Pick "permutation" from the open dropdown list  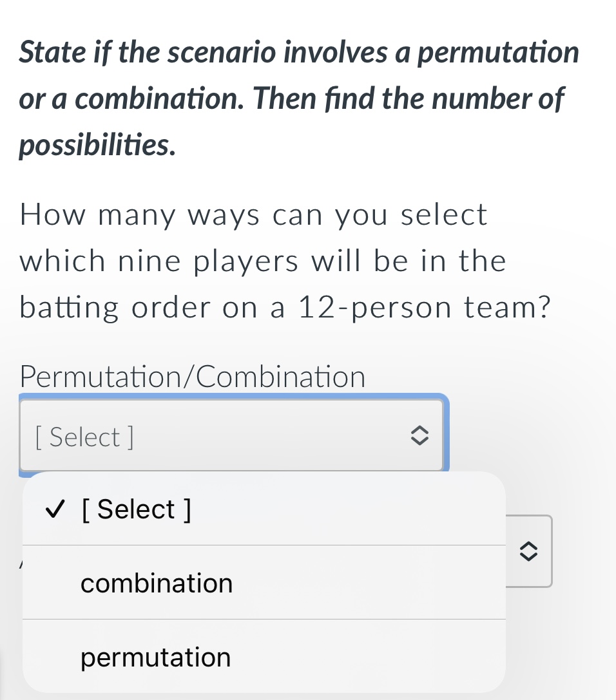coord(156,657)
